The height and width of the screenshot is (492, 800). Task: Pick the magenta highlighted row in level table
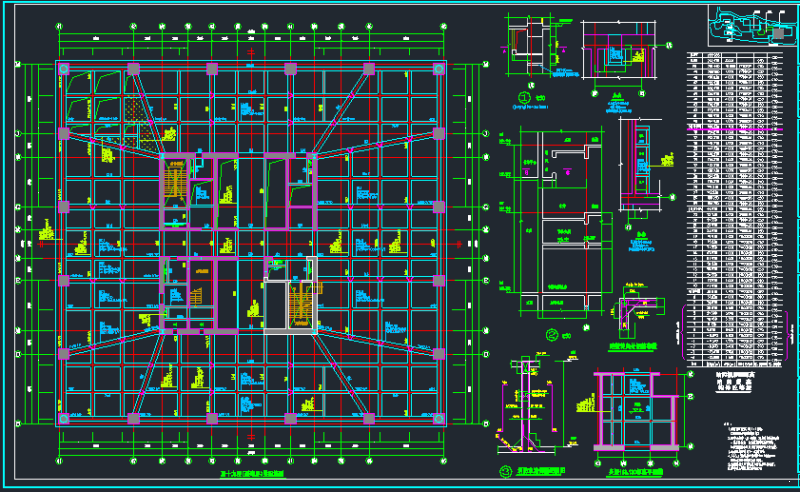pyautogui.click(x=735, y=130)
